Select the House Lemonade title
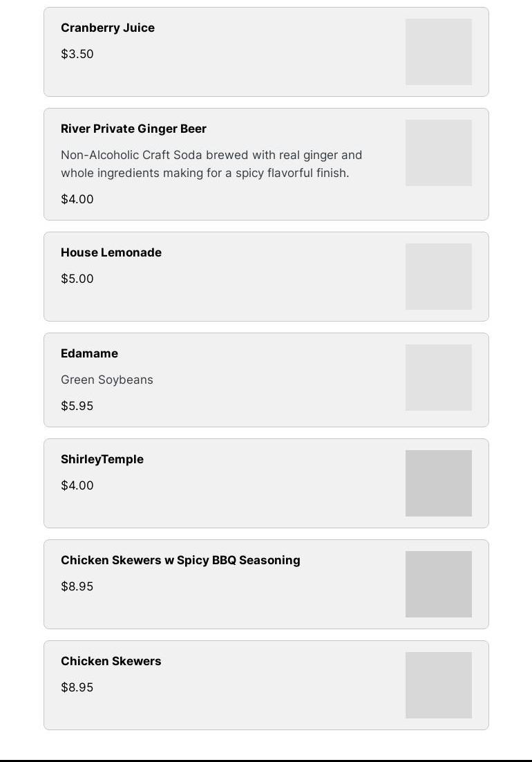The height and width of the screenshot is (762, 532). pyautogui.click(x=111, y=252)
